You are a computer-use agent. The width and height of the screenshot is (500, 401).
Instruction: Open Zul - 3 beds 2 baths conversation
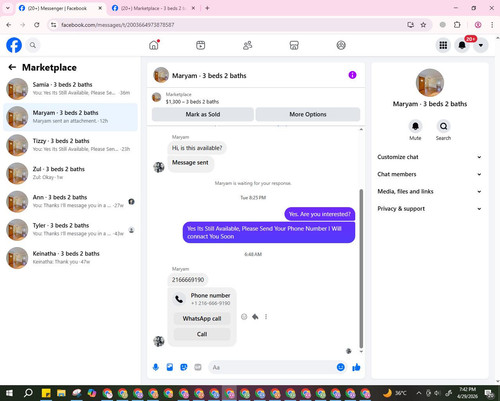(x=70, y=173)
